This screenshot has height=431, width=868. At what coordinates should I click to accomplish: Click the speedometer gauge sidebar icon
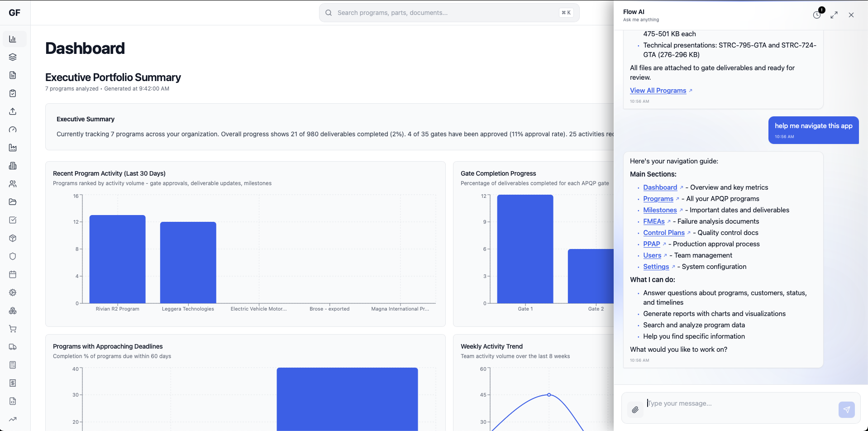click(13, 129)
